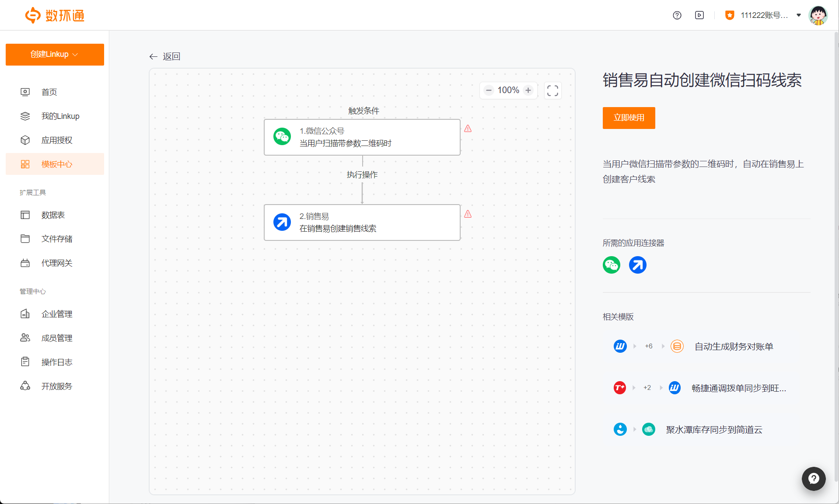Click the 聚水潭 blue icon
Image resolution: width=839 pixels, height=504 pixels.
coord(620,429)
